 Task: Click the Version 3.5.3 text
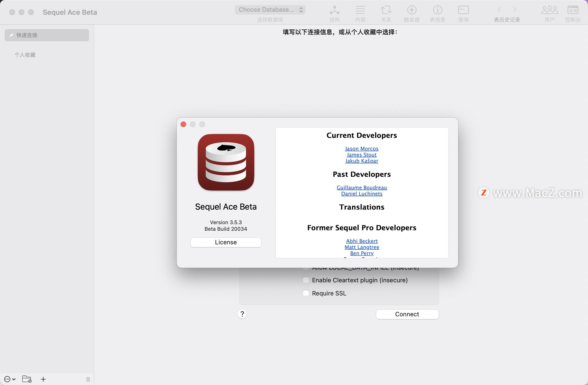226,222
